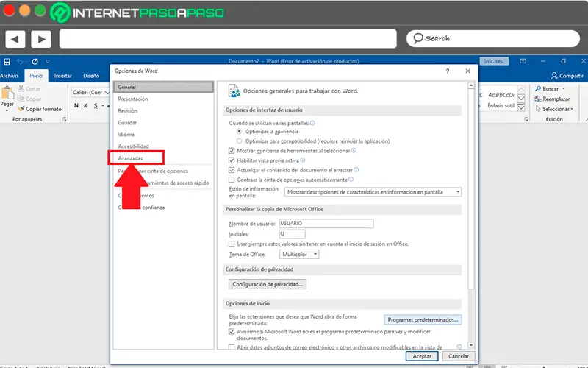The width and height of the screenshot is (588, 368).
Task: Uncheck Actualizar el contenido del documento al arrastrar
Action: [x=232, y=170]
